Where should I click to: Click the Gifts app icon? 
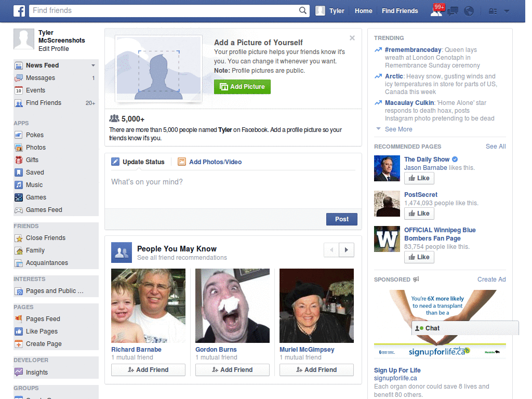click(x=19, y=160)
